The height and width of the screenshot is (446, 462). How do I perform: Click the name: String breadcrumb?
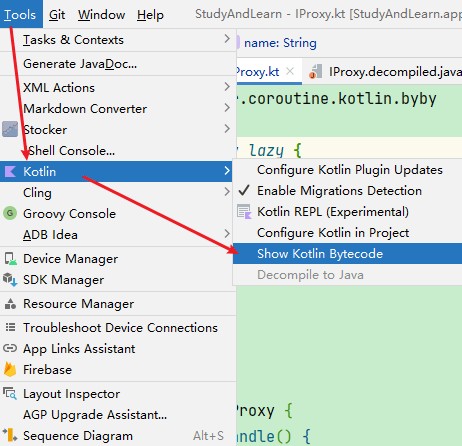pos(280,43)
